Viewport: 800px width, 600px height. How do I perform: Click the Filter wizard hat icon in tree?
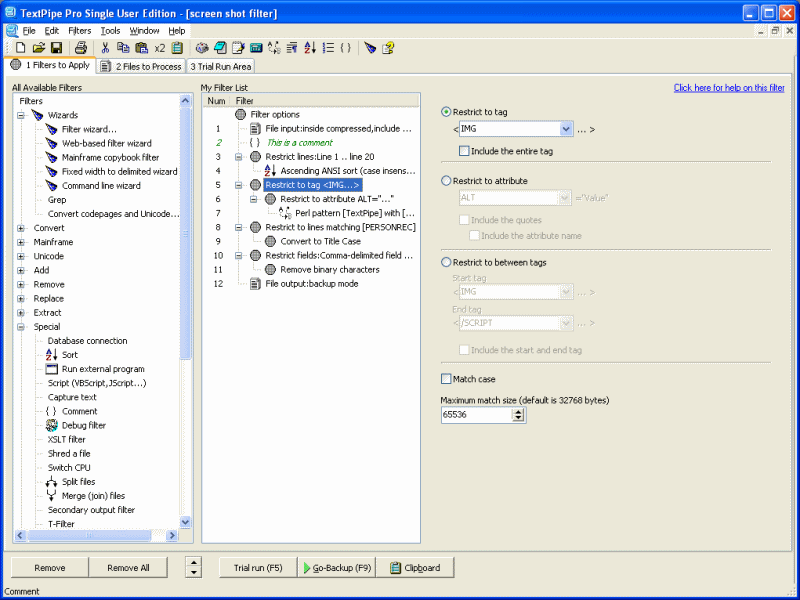point(52,129)
